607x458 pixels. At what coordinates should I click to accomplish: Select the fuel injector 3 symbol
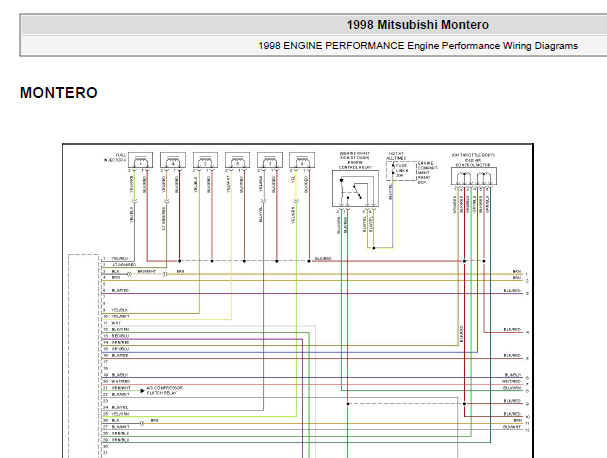[270, 160]
